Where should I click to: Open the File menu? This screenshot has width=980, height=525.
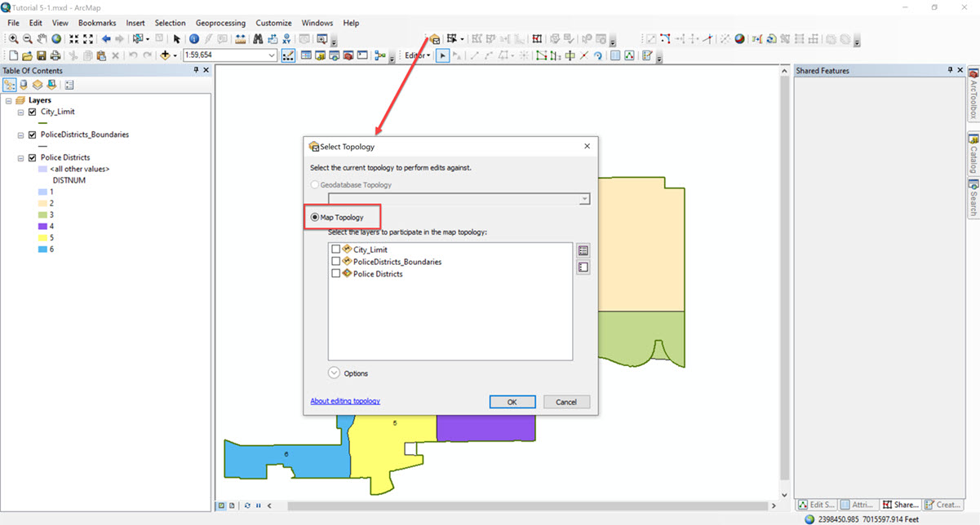click(x=14, y=23)
